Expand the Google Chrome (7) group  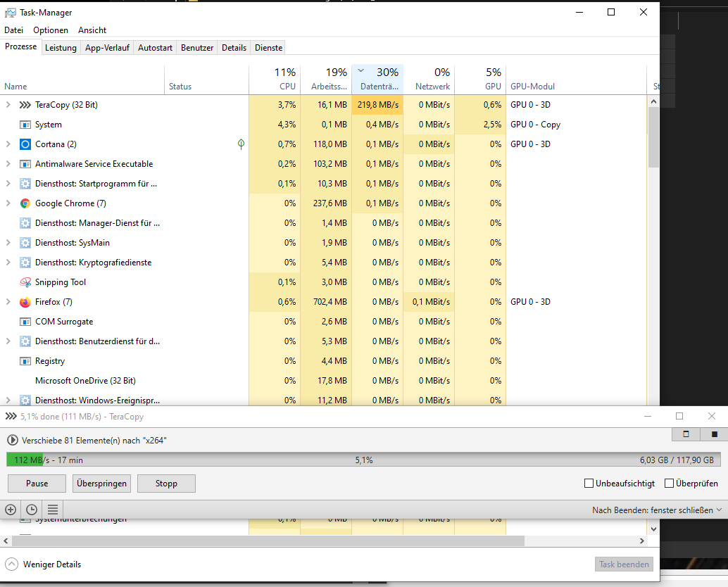point(8,203)
